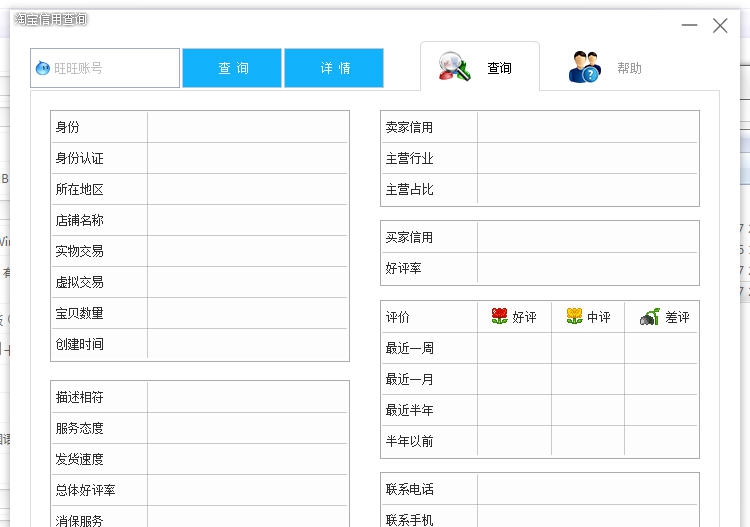Select the 身份 row label
This screenshot has width=750, height=527.
[67, 127]
